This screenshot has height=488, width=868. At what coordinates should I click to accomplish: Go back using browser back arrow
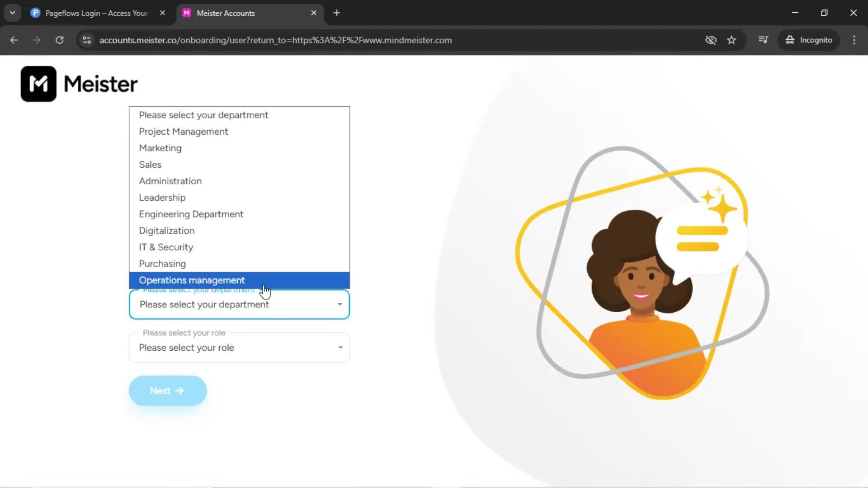[x=14, y=40]
